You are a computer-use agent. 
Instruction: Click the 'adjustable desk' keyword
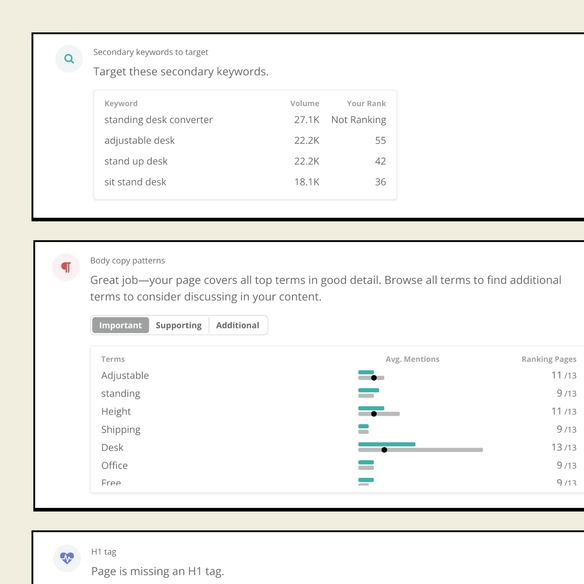pos(139,140)
